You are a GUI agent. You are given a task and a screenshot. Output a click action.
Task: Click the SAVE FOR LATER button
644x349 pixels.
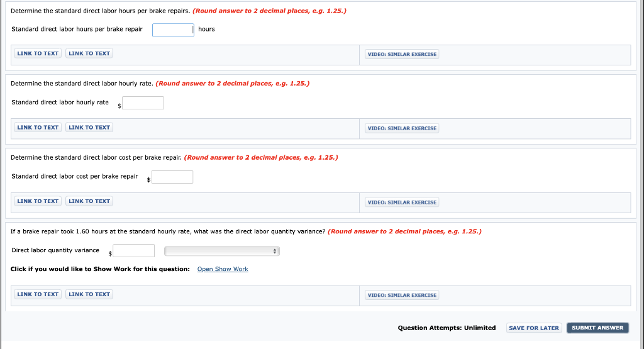(x=534, y=328)
